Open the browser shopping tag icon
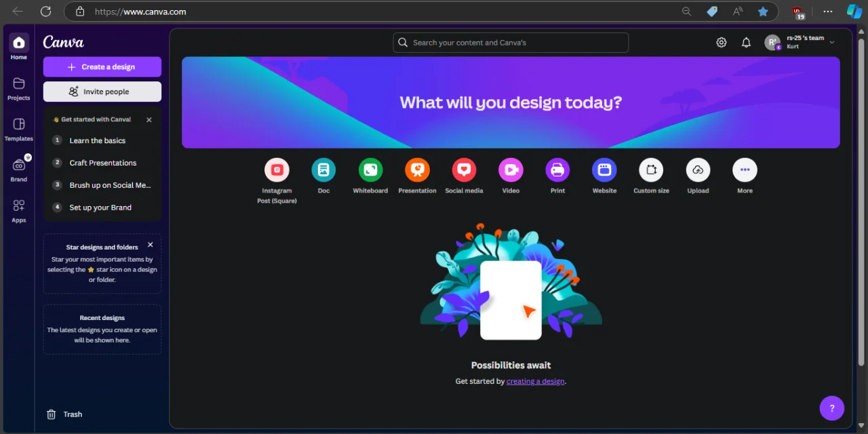Screen dimensions: 868x434 tap(712, 12)
